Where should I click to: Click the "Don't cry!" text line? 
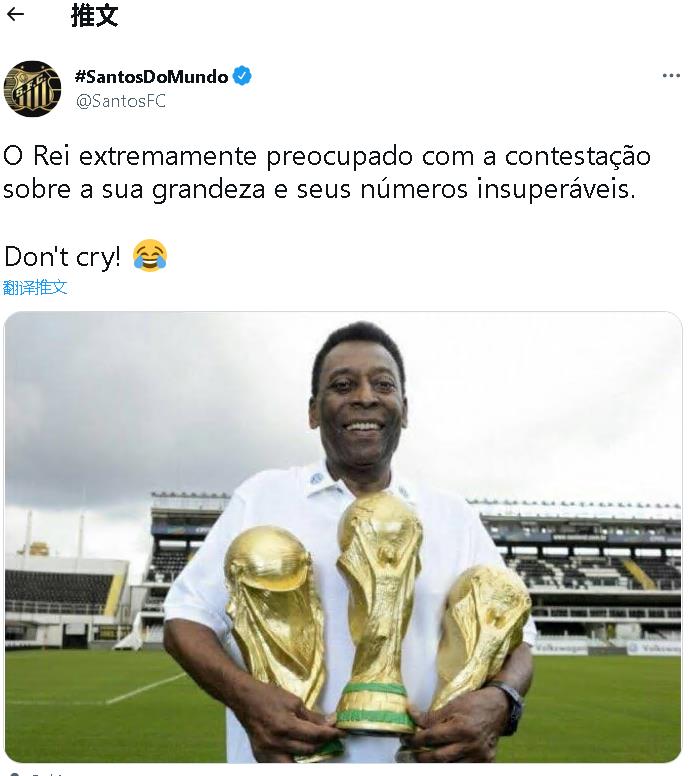pos(62,256)
